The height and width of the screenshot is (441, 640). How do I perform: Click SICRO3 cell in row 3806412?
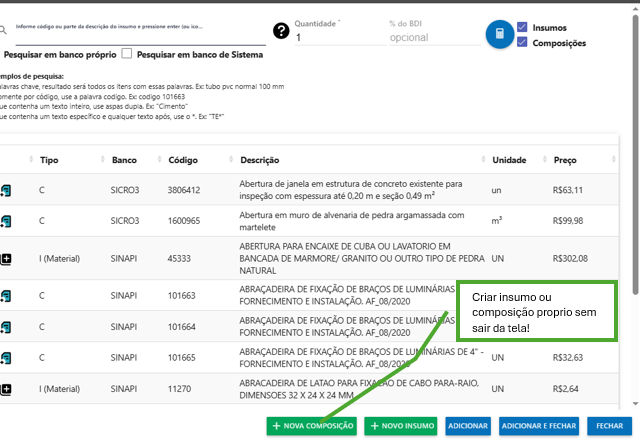coord(124,190)
